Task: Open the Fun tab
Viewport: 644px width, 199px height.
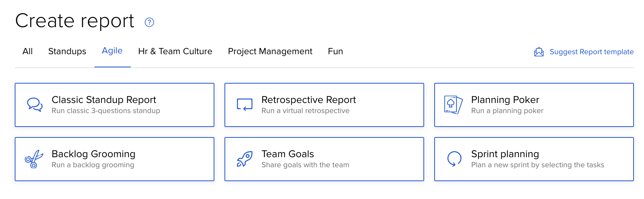Action: (x=336, y=51)
